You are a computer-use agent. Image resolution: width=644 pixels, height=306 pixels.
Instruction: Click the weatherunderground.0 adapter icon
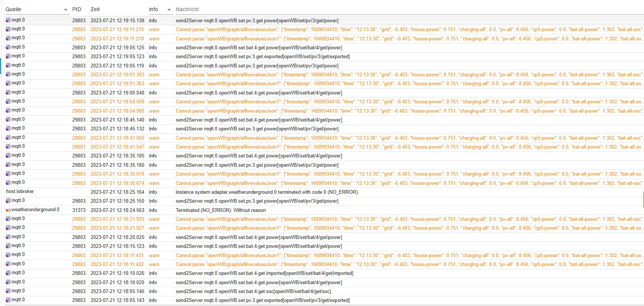point(8,210)
